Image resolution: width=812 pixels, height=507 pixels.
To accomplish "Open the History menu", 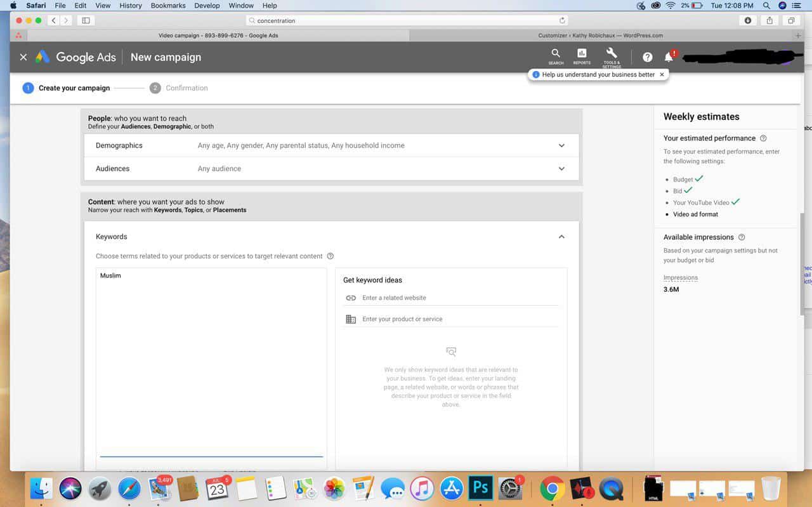I will 131,5.
